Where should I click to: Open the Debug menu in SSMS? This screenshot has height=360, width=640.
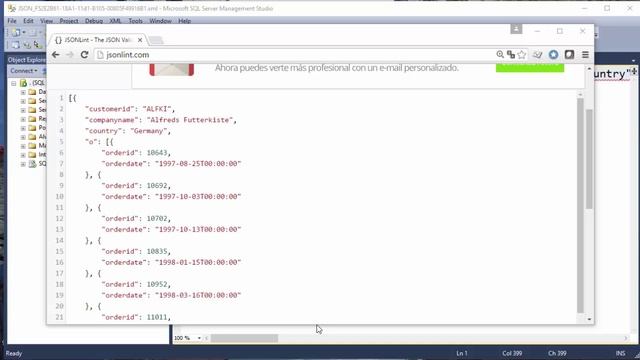pyautogui.click(x=94, y=21)
